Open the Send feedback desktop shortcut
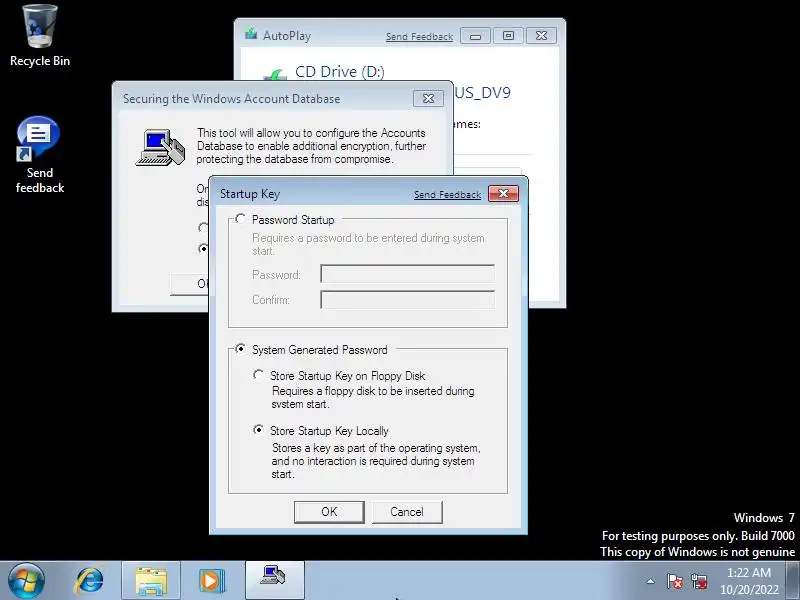The image size is (800, 600). pos(40,155)
